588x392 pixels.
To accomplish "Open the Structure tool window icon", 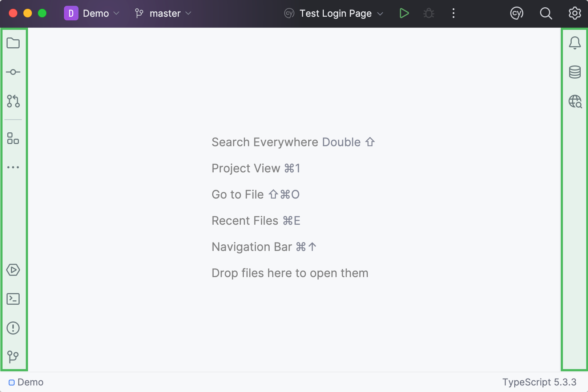I will [13, 138].
